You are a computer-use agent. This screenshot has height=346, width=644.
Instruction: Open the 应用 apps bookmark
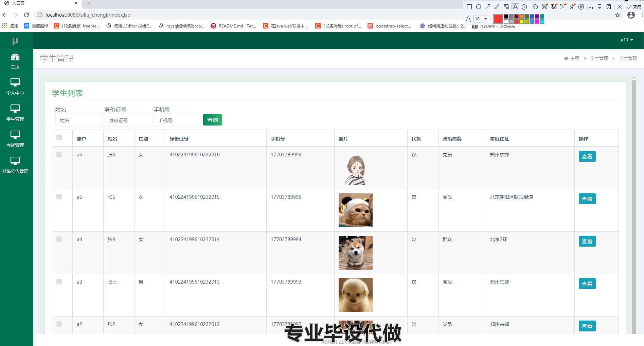[10, 26]
